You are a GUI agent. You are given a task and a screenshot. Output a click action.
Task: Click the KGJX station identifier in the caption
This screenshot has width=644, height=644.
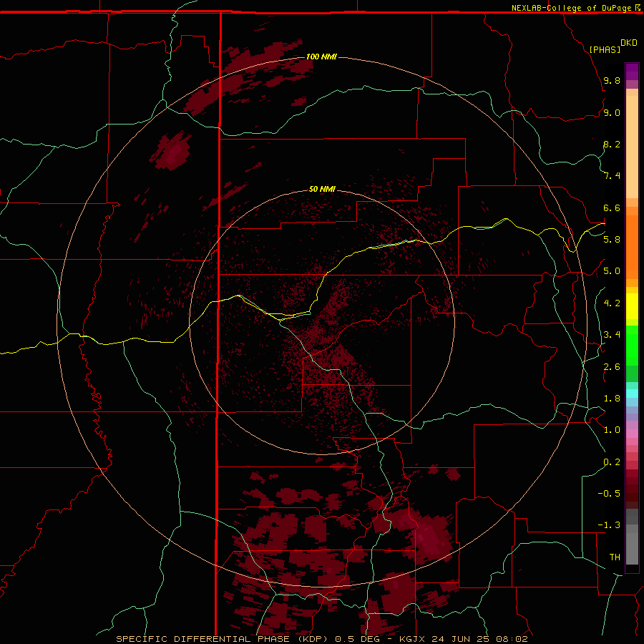click(412, 639)
